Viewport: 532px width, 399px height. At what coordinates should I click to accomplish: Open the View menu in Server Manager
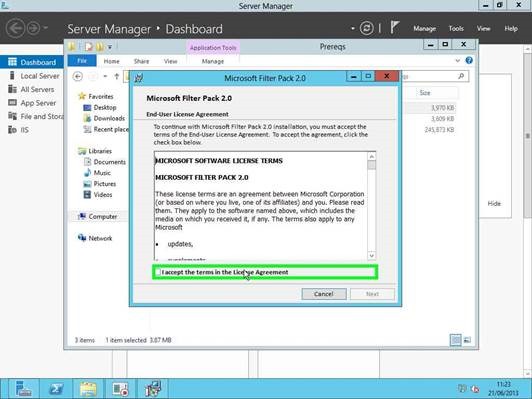coord(483,28)
